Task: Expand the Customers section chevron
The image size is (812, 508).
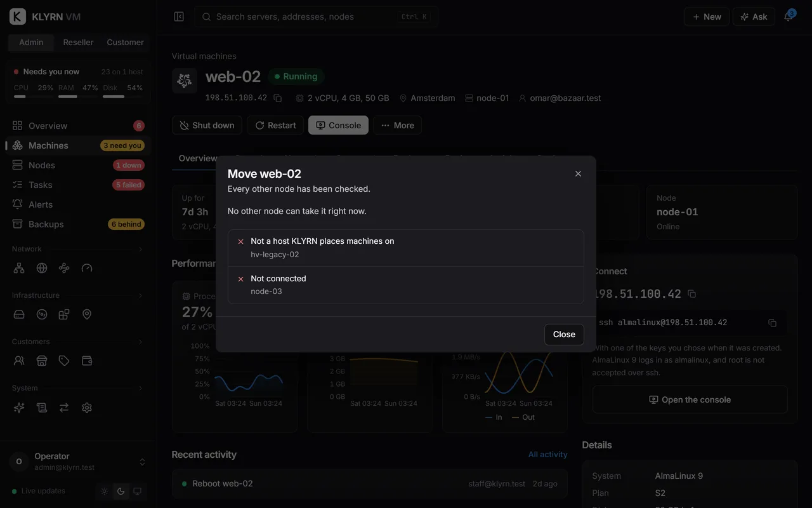Action: tap(140, 342)
